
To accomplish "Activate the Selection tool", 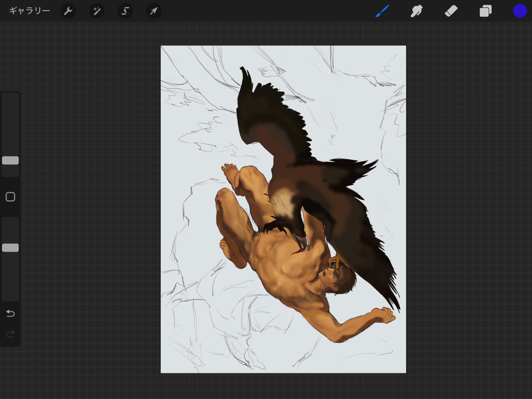I will [125, 11].
